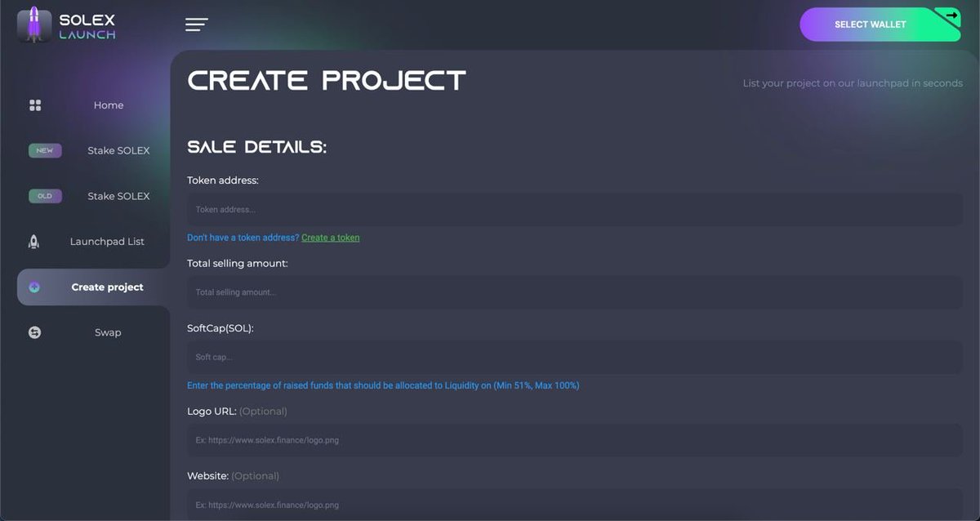Image resolution: width=980 pixels, height=521 pixels.
Task: Click the SoftCap(SOL) label
Action: click(x=220, y=328)
